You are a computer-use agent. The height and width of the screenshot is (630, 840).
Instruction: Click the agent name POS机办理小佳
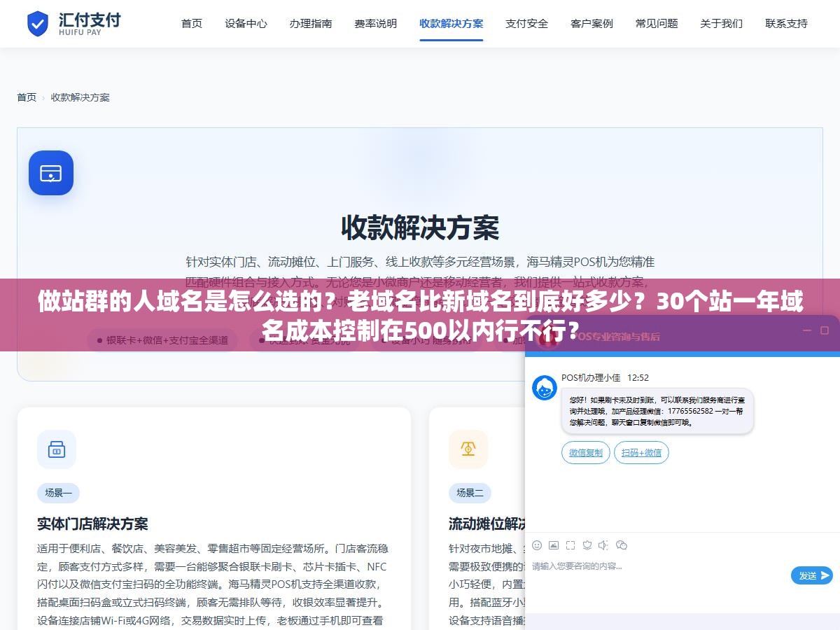pos(591,377)
